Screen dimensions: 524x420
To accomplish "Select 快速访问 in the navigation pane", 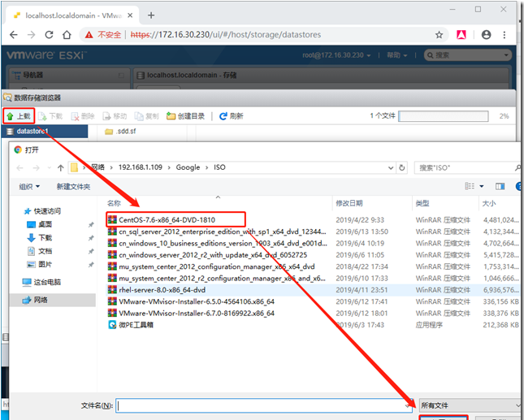I will 42,211.
